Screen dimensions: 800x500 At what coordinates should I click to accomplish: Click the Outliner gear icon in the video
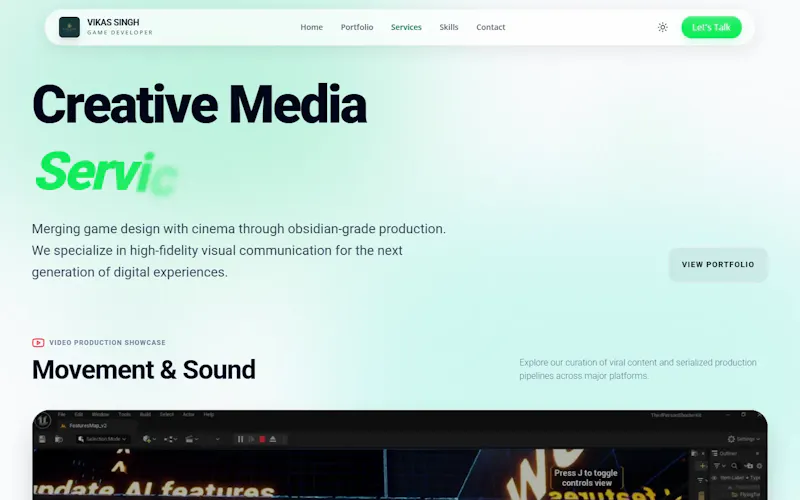pos(759,466)
